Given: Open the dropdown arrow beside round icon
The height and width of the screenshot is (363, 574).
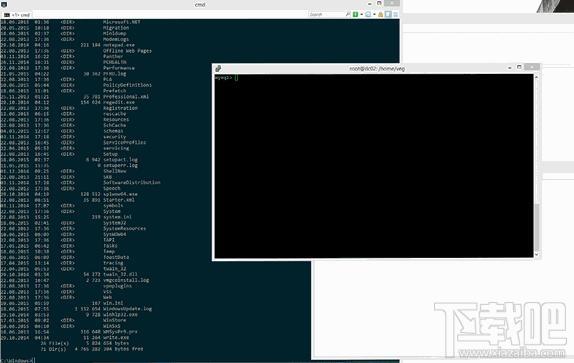Looking at the screenshot, I should (x=374, y=14).
